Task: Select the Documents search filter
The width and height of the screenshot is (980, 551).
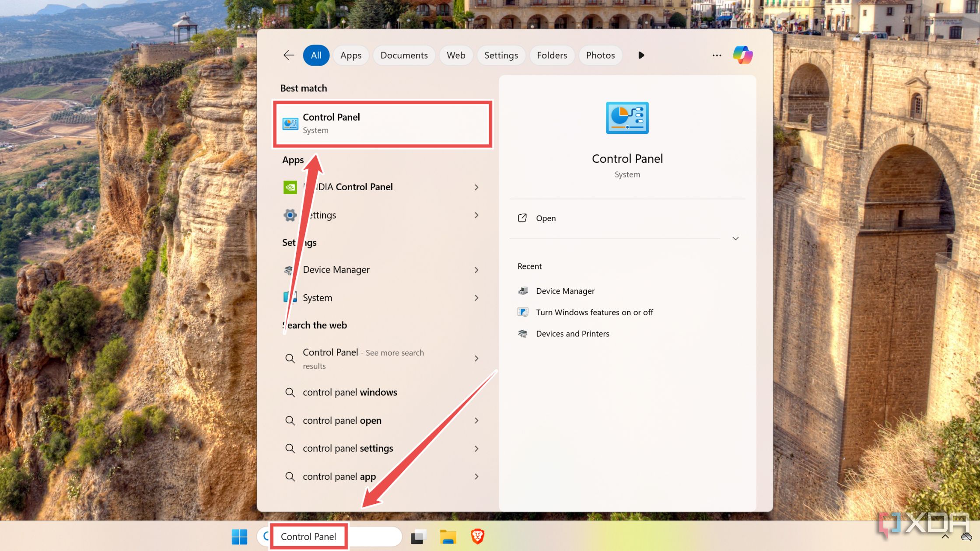Action: 404,55
